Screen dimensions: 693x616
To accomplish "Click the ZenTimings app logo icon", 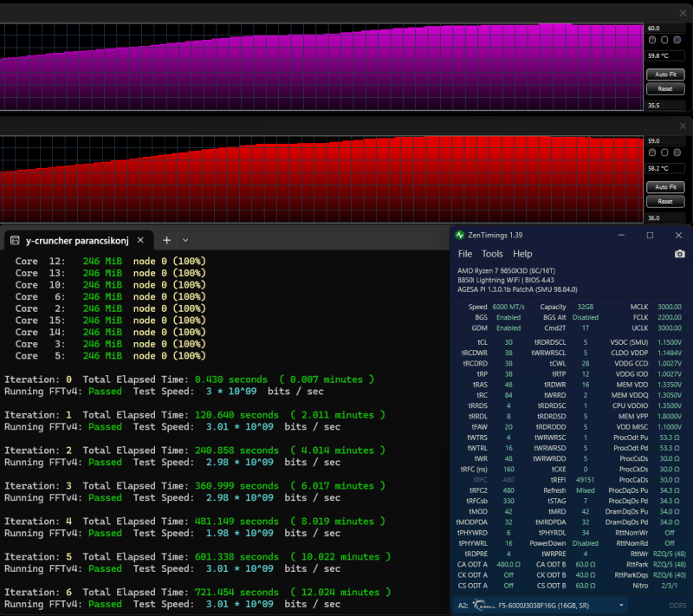I will (x=460, y=235).
